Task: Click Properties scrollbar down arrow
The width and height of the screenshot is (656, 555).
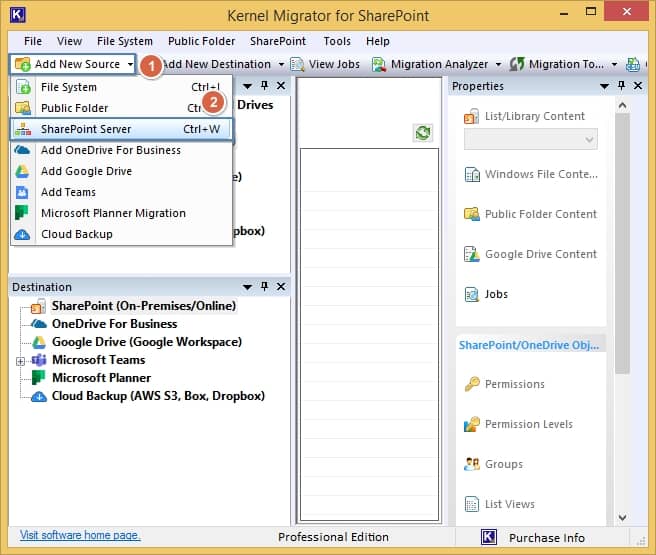Action: coord(622,518)
